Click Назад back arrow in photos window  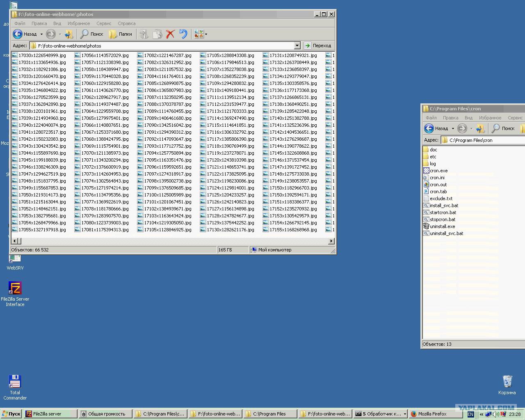[18, 34]
